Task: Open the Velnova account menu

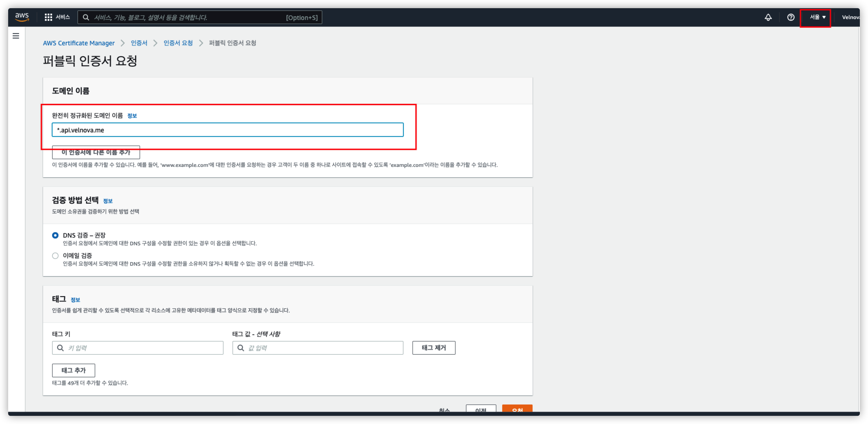Action: (x=851, y=17)
